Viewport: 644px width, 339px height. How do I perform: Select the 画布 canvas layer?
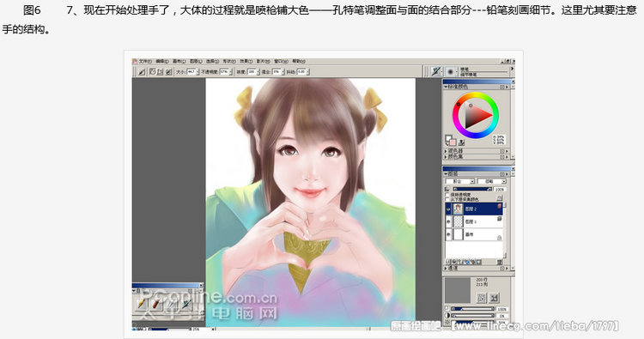click(474, 234)
